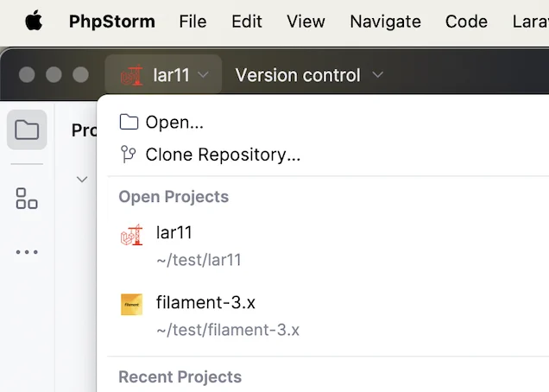Expand the Version control dropdown

(309, 75)
